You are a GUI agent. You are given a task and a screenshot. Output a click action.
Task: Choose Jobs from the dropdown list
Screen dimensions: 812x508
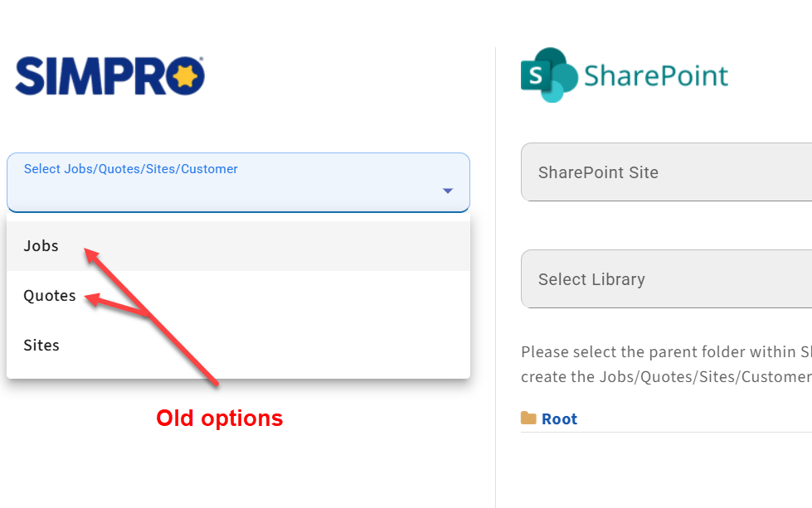238,246
